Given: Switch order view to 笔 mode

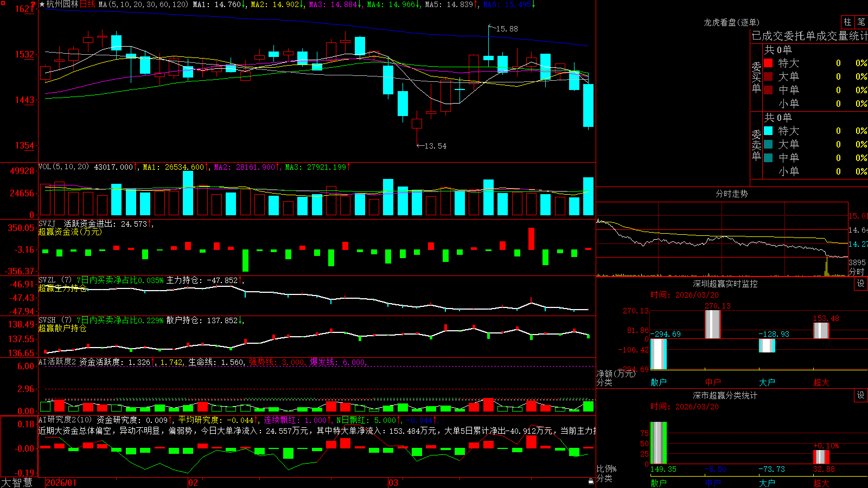Looking at the screenshot, I should 861,22.
